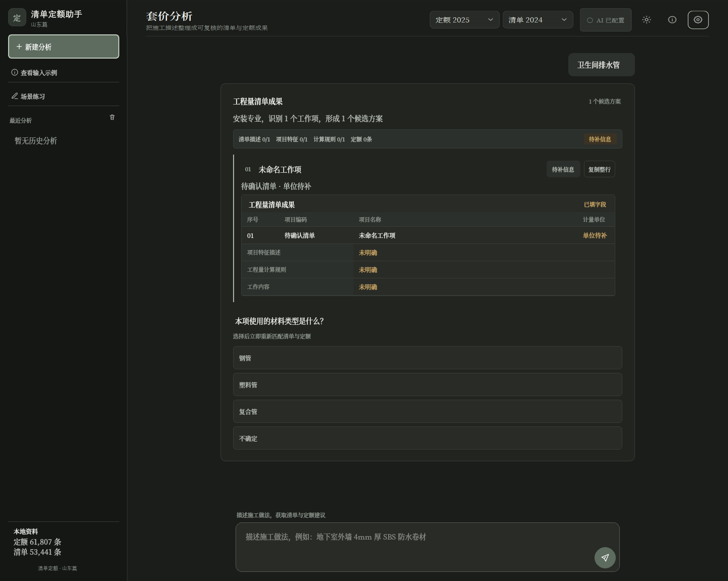This screenshot has width=728, height=581.
Task: Click the 套价分析 page title
Action: click(169, 16)
